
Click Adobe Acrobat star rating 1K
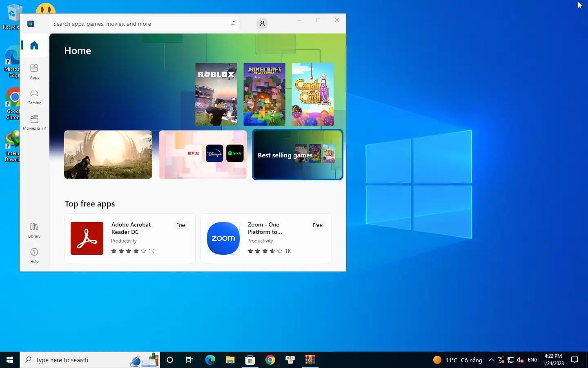point(133,251)
